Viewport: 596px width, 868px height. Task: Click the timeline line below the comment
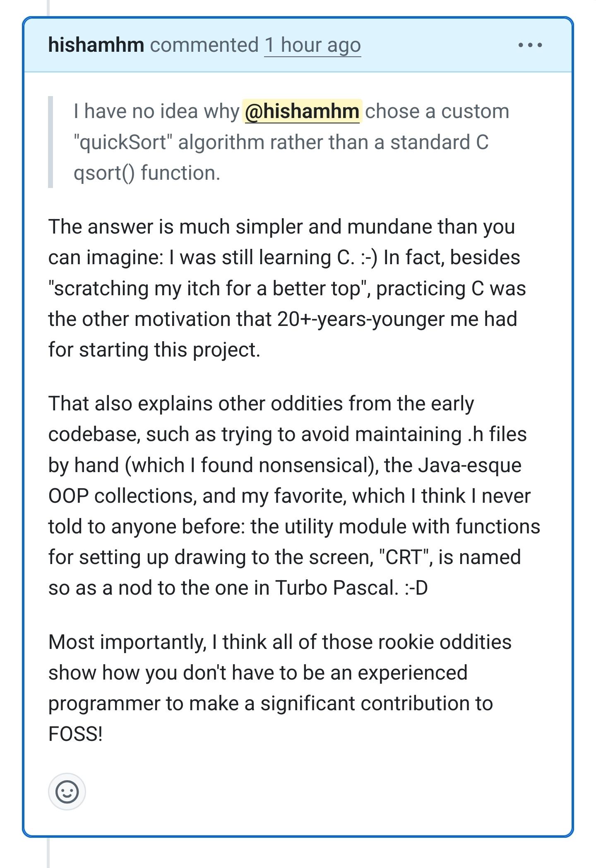click(x=48, y=853)
